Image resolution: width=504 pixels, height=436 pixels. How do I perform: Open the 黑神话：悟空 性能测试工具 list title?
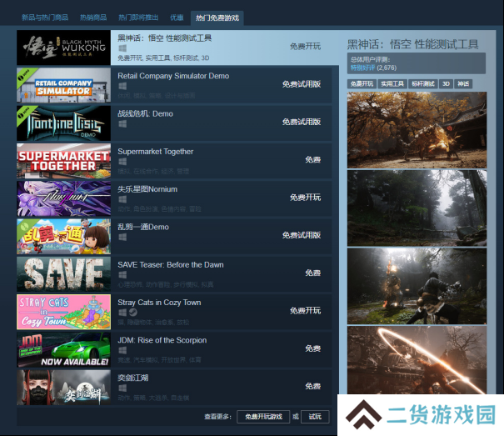[x=165, y=38]
